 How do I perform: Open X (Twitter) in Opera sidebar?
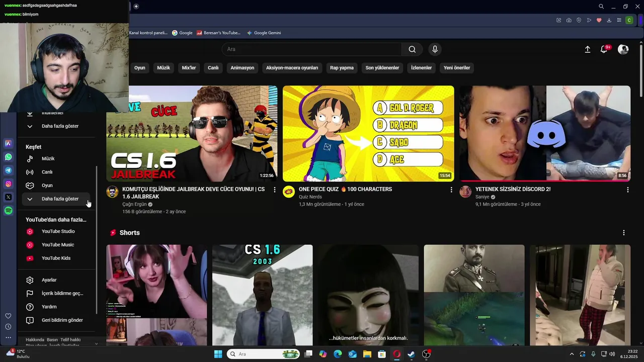click(8, 197)
